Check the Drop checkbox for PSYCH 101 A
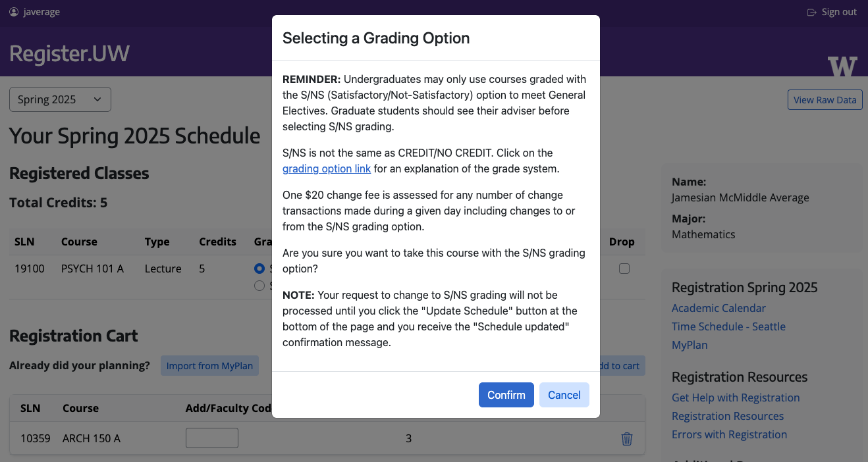This screenshot has width=868, height=462. [x=624, y=268]
